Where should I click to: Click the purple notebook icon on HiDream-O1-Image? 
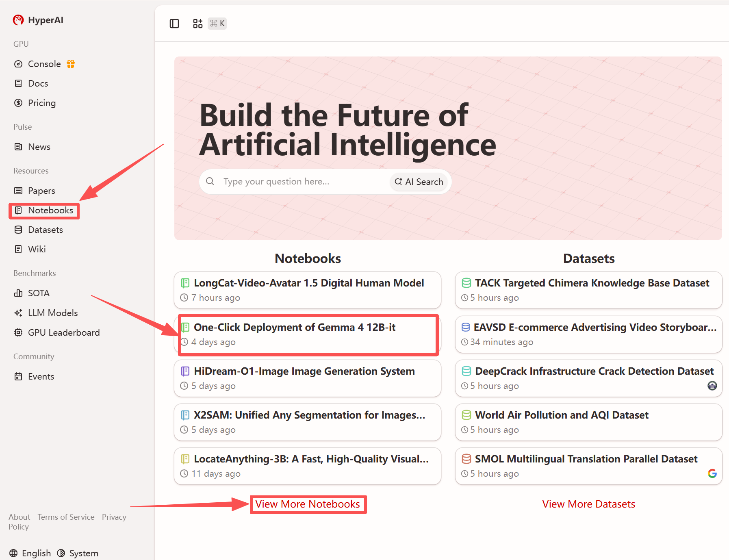(x=185, y=371)
